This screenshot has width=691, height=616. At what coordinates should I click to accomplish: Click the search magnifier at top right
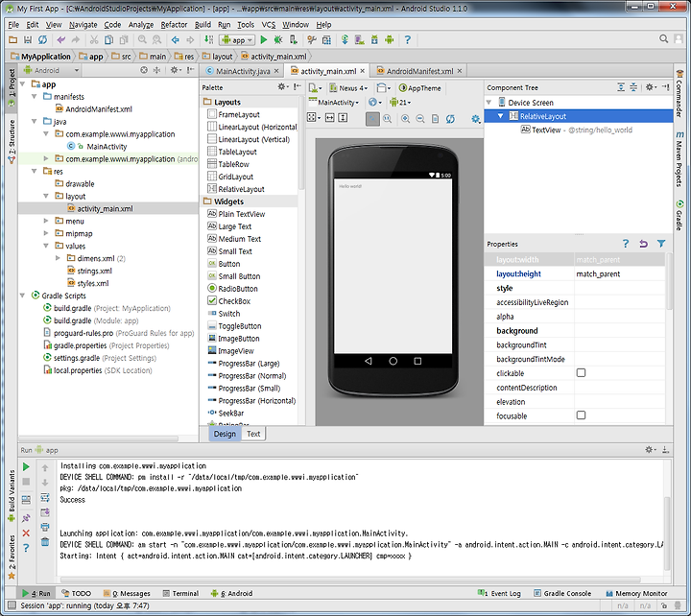tap(664, 38)
